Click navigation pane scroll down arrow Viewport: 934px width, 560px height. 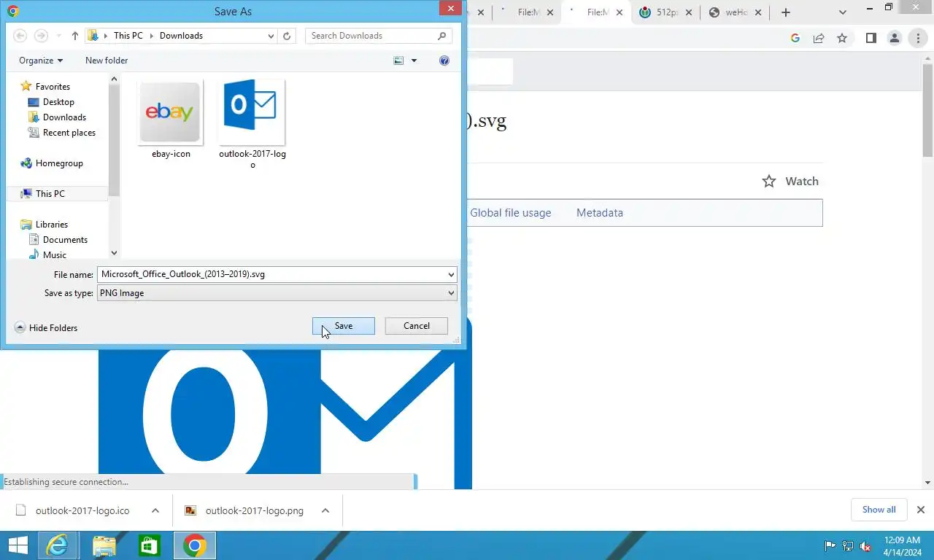click(114, 253)
